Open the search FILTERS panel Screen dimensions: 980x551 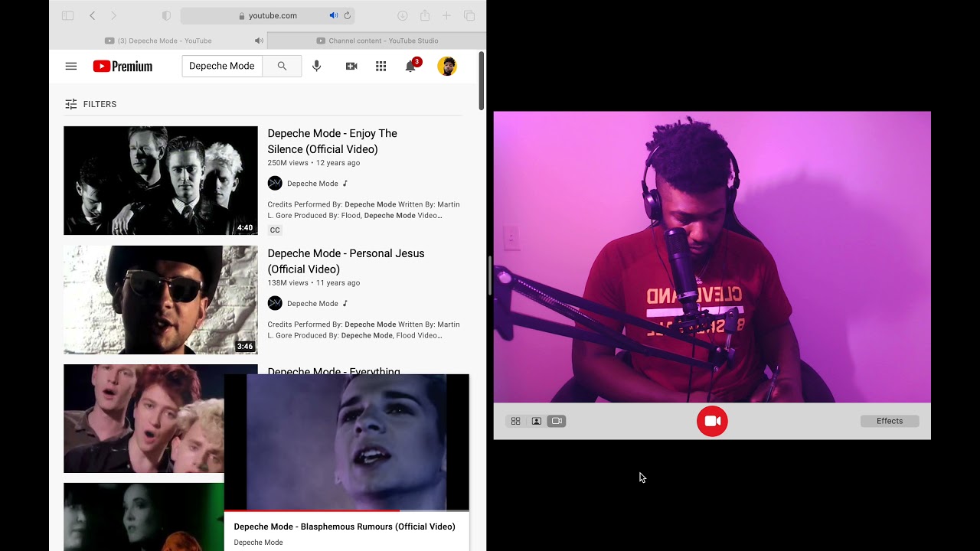coord(91,104)
